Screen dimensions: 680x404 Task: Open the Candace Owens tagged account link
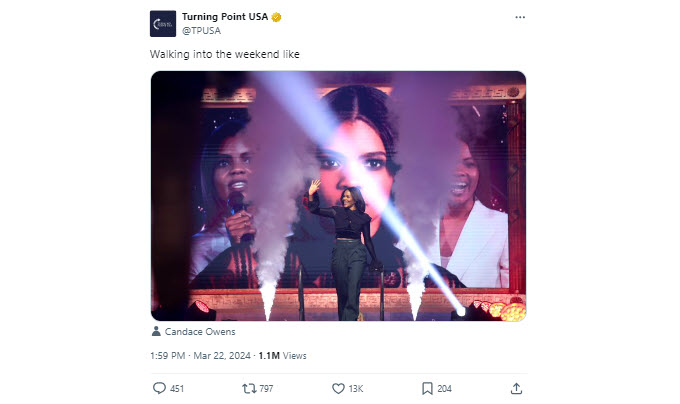(x=200, y=332)
